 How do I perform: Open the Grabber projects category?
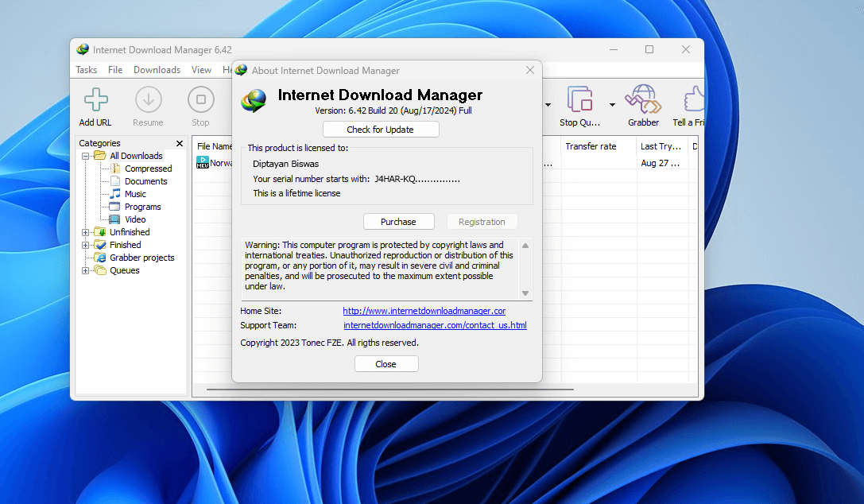pos(141,258)
